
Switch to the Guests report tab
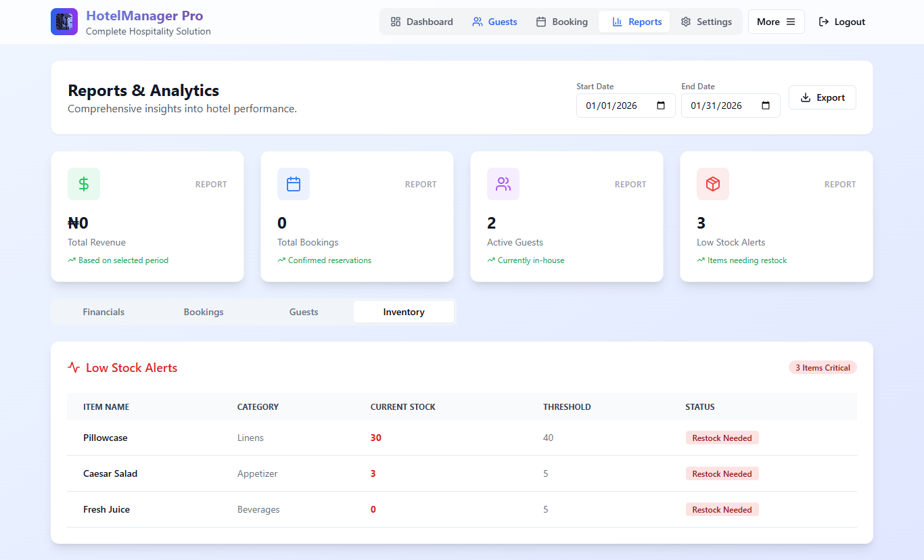pos(304,312)
